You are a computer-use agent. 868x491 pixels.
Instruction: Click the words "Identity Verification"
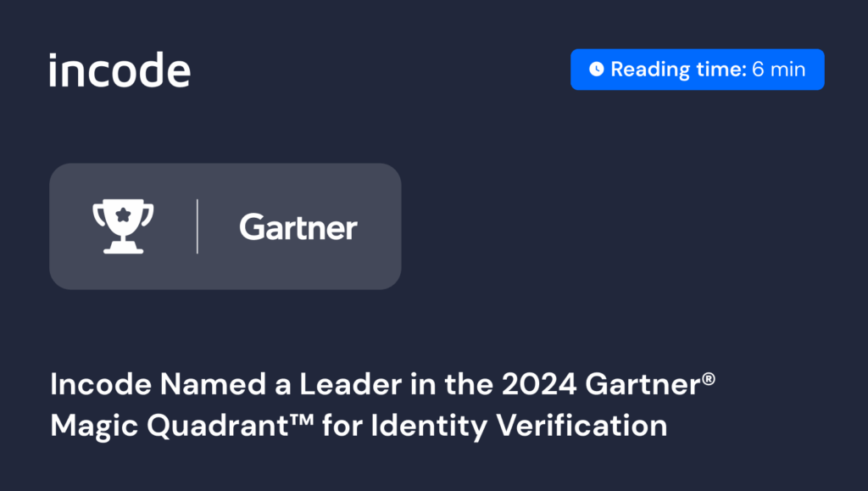[517, 426]
